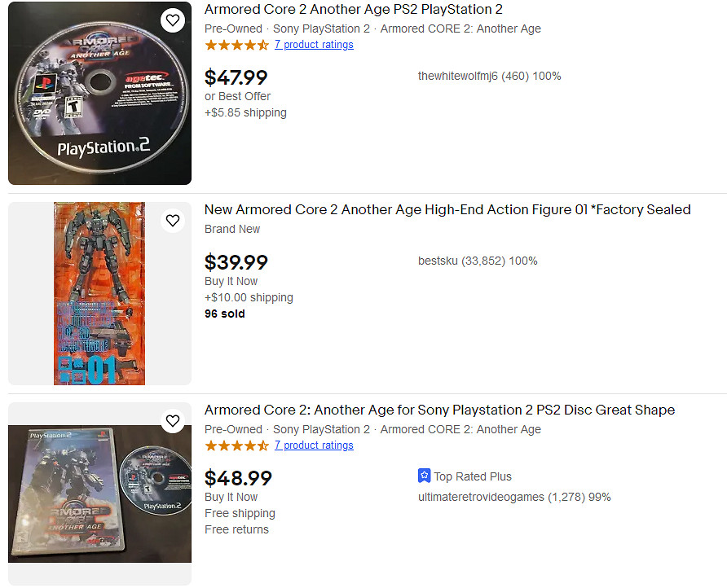View the 7 product ratings for the first listing
Image resolution: width=727 pixels, height=588 pixels.
[x=314, y=45]
